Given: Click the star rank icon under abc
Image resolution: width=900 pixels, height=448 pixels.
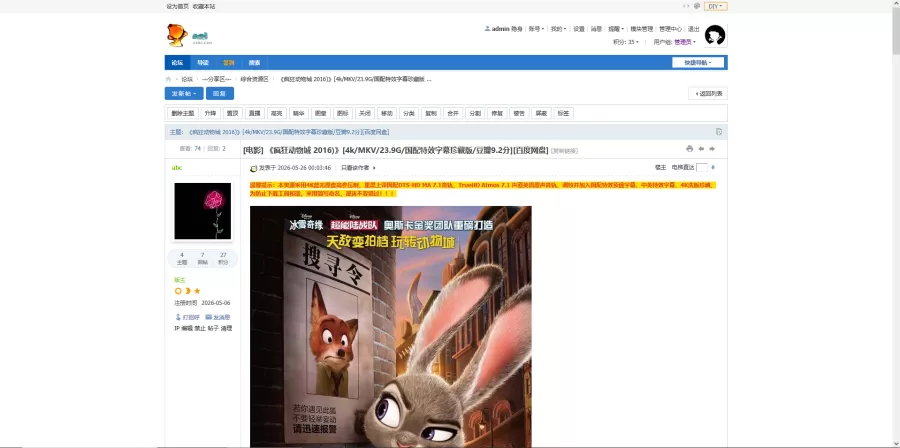Looking at the screenshot, I should click(x=197, y=291).
